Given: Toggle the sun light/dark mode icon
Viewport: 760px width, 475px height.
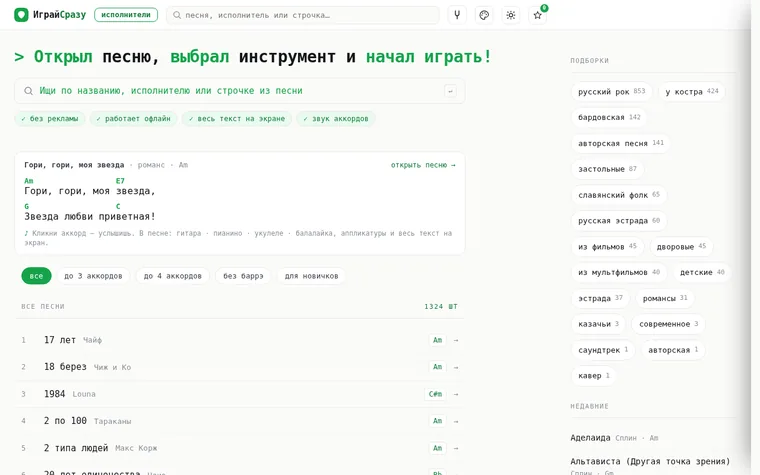Looking at the screenshot, I should pyautogui.click(x=510, y=15).
